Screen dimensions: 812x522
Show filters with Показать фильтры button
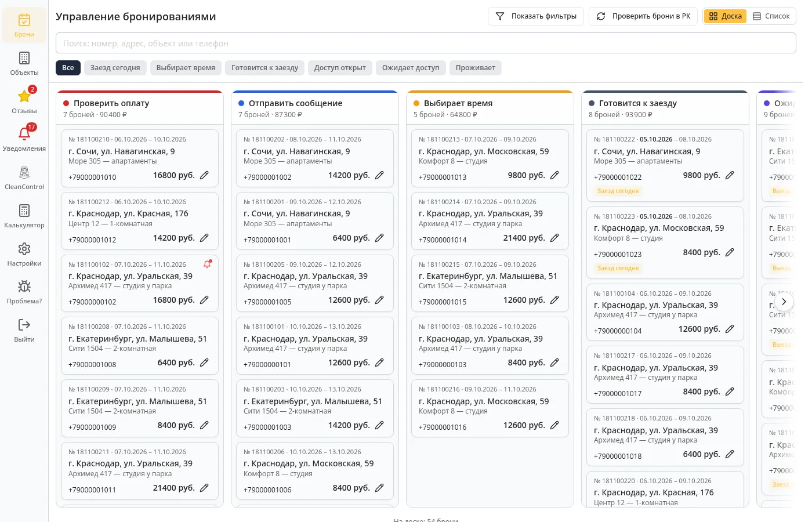pyautogui.click(x=536, y=16)
